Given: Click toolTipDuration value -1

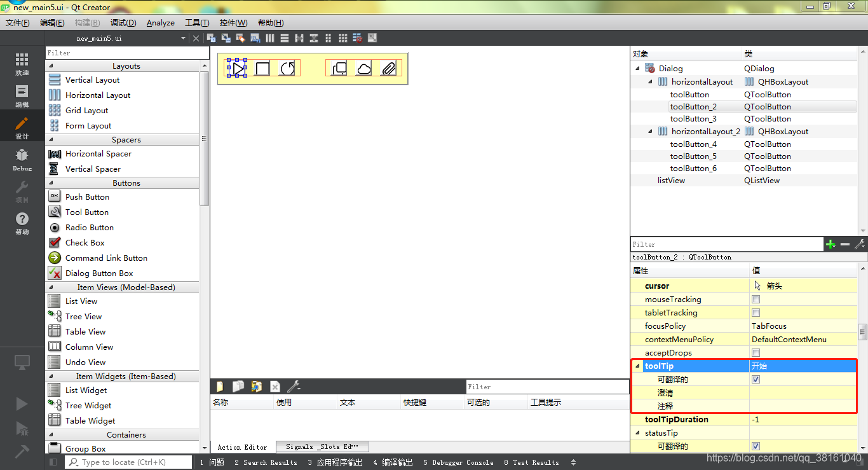Looking at the screenshot, I should point(804,420).
